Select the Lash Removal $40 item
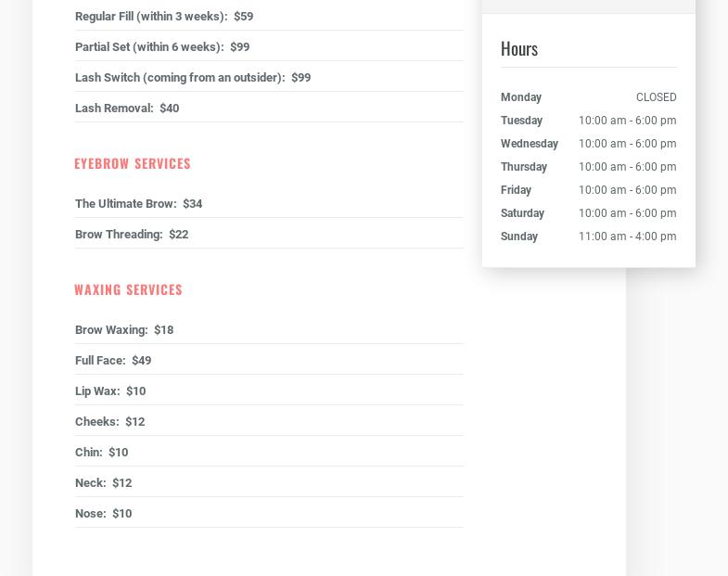728x576 pixels. click(127, 109)
